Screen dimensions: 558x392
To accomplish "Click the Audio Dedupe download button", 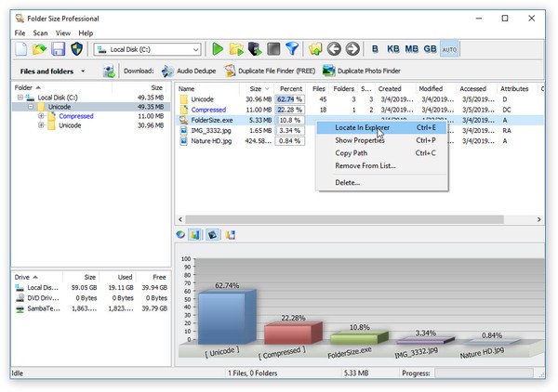I will pyautogui.click(x=189, y=71).
